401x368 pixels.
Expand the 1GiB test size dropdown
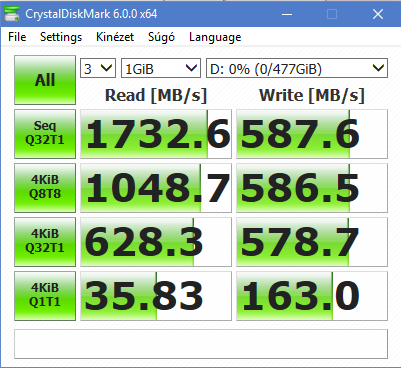(x=161, y=68)
